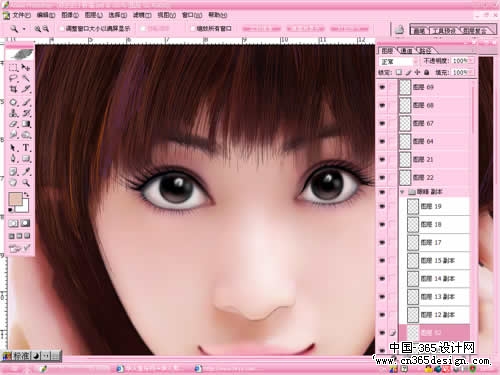The height and width of the screenshot is (375, 500).
Task: Select the Zoom tool in toolbox
Action: [x=26, y=182]
